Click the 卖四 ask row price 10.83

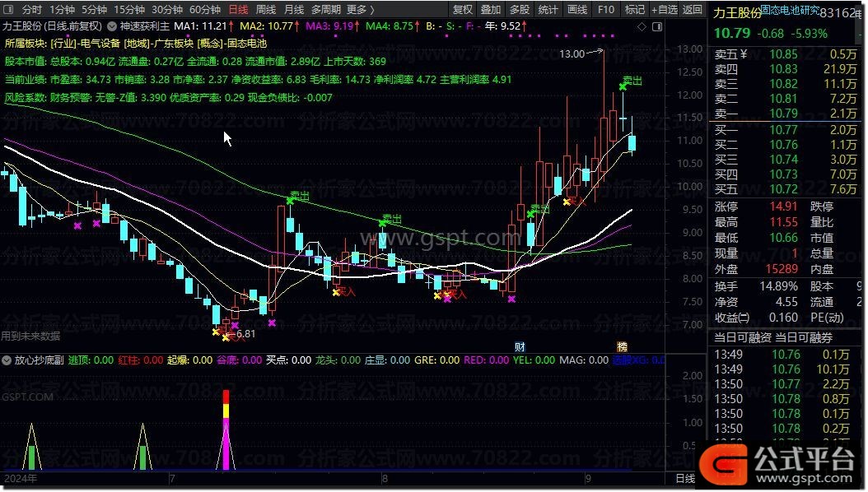(x=783, y=69)
